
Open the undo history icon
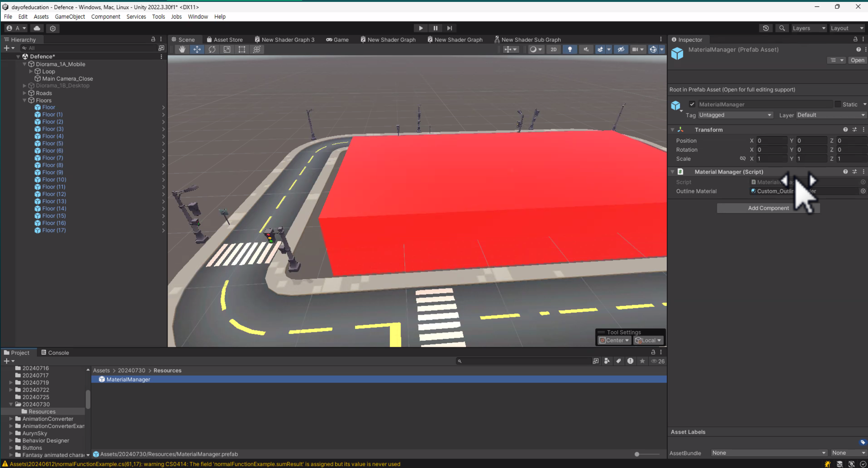tap(765, 28)
